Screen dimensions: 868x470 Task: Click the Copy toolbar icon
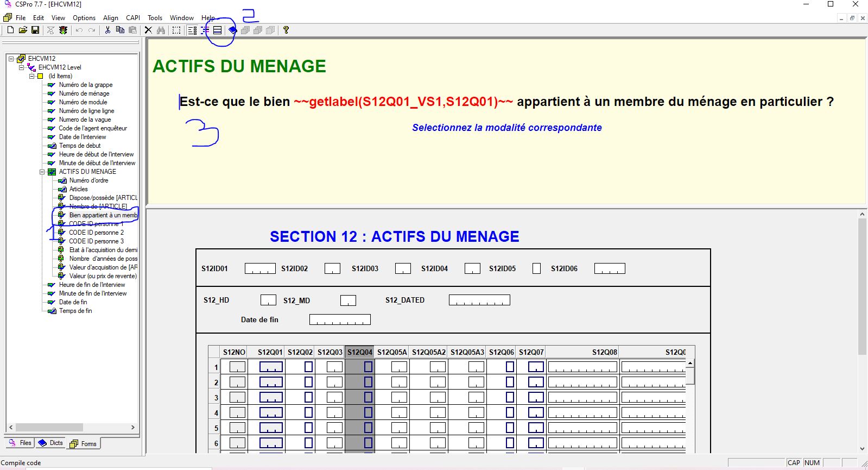pos(120,30)
